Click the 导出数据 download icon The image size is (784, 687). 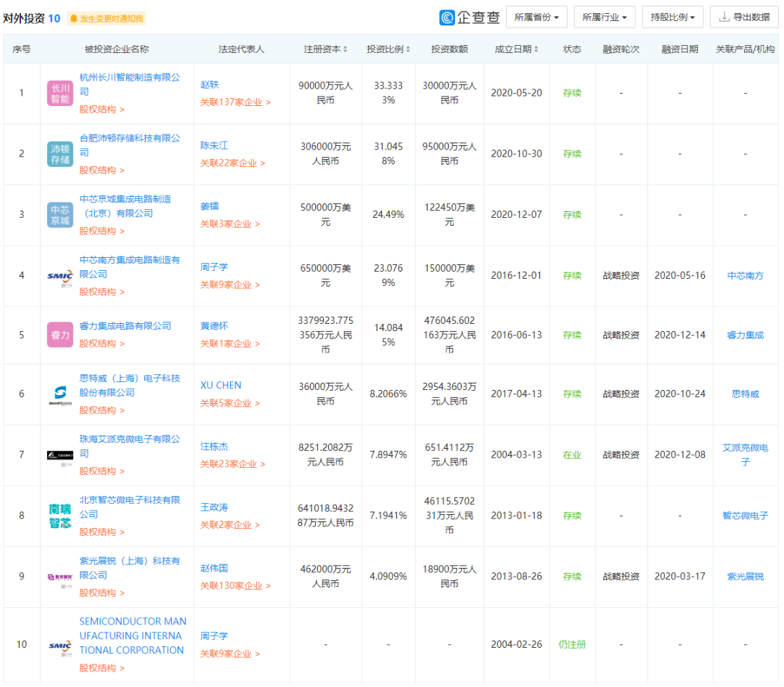pyautogui.click(x=724, y=17)
